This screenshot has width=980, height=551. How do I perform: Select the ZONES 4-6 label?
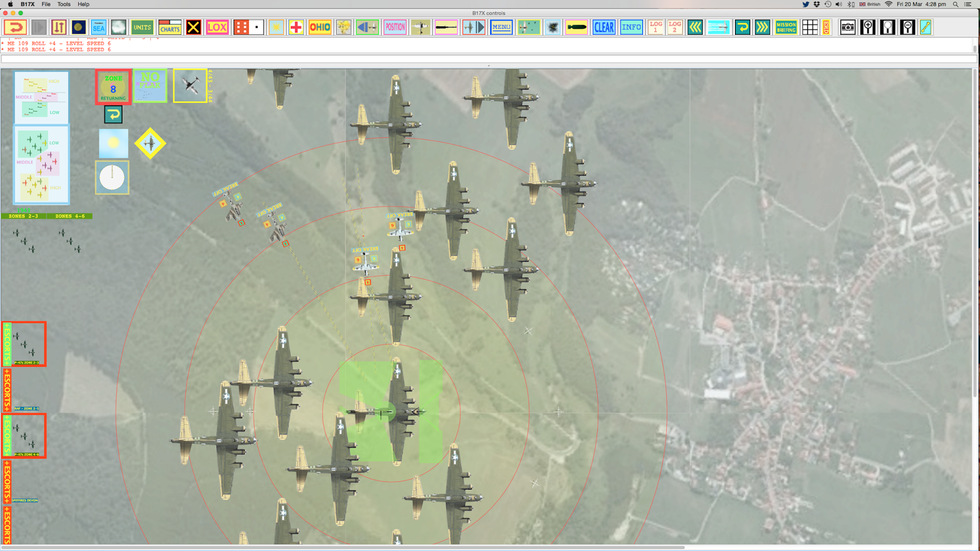point(70,216)
